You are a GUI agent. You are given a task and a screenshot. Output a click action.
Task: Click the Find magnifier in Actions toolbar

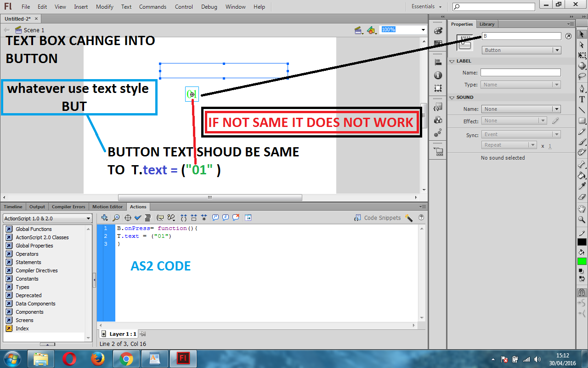point(116,218)
